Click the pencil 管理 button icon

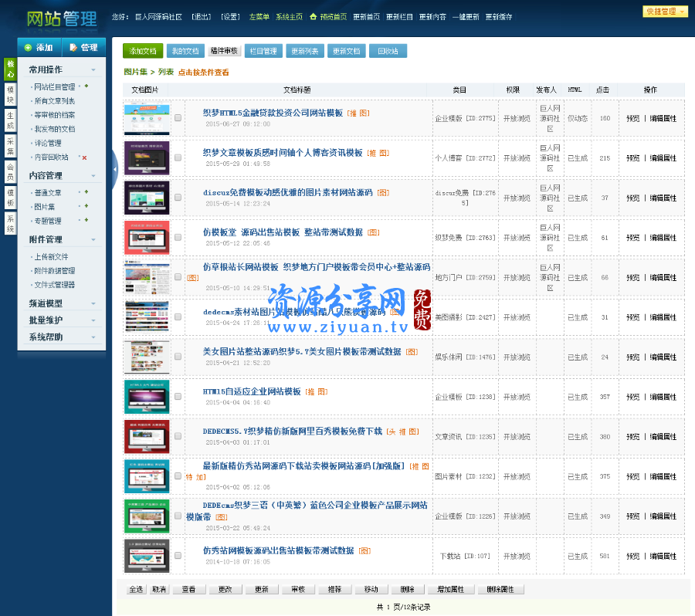tap(73, 47)
